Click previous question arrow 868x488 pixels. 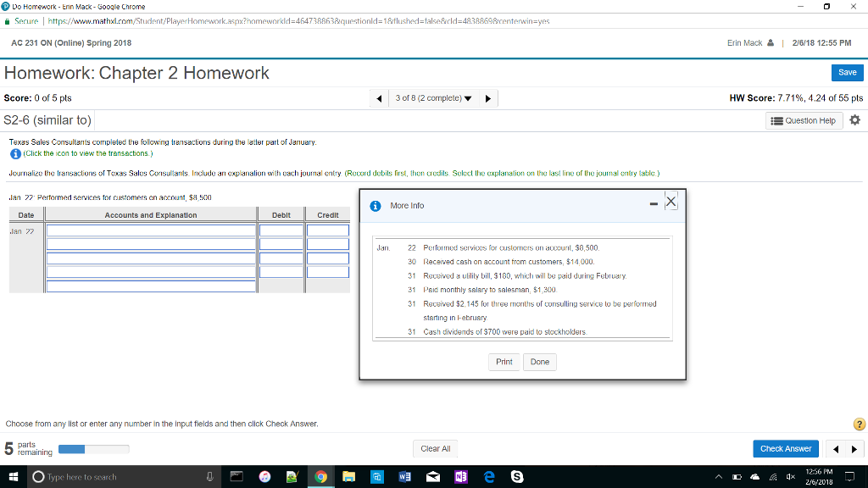point(379,97)
